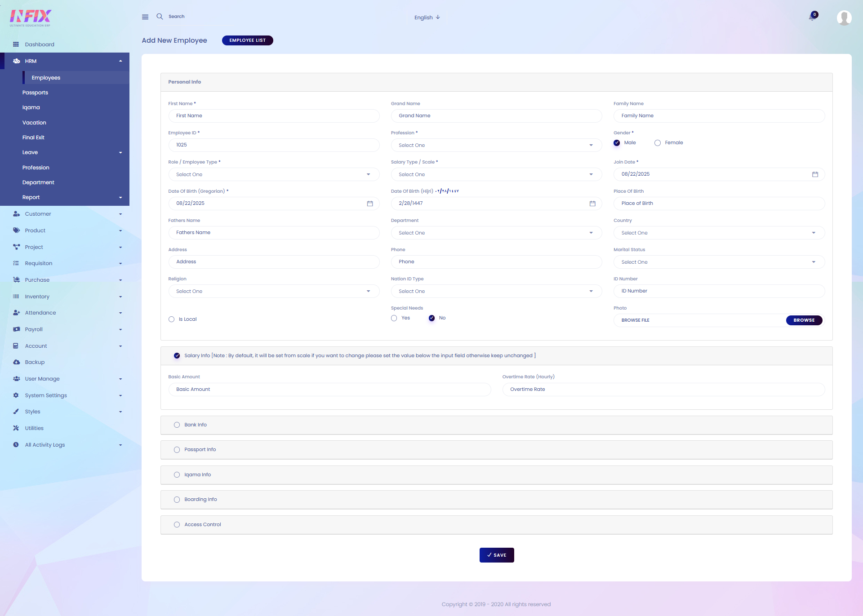Click the Basic Amount input field
This screenshot has width=863, height=616.
pos(329,390)
